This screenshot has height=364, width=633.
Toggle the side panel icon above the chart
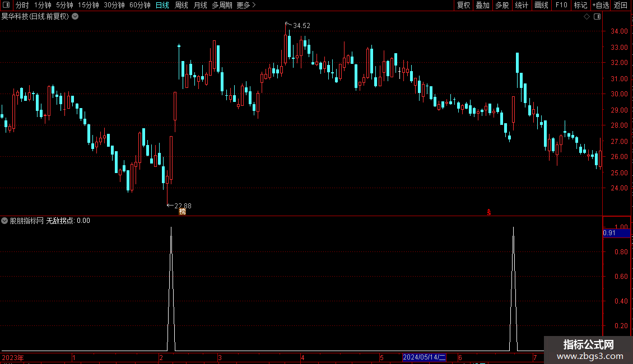[597, 17]
